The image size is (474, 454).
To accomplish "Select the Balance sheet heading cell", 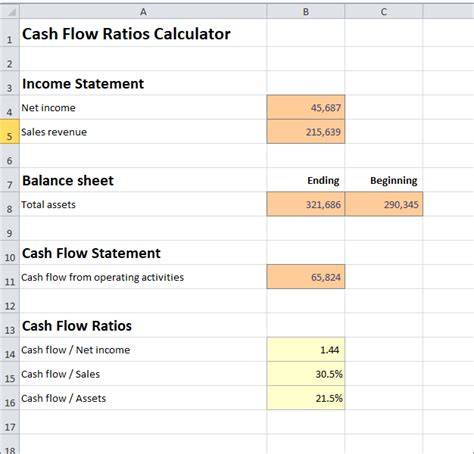I will coord(143,180).
